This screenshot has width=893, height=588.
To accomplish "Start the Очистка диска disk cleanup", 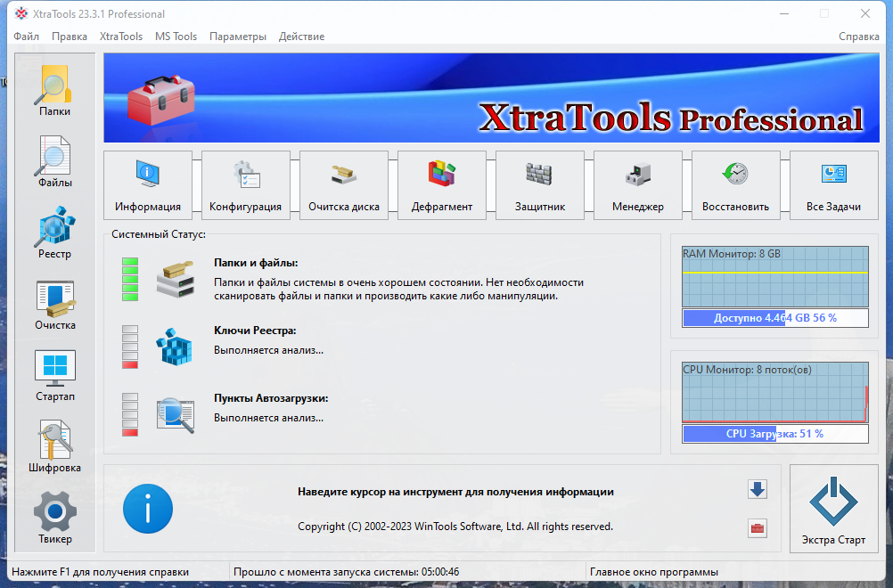I will [x=343, y=184].
